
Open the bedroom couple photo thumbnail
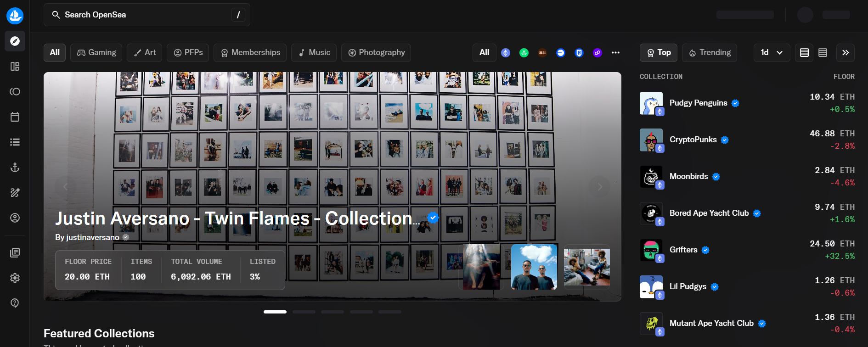587,267
